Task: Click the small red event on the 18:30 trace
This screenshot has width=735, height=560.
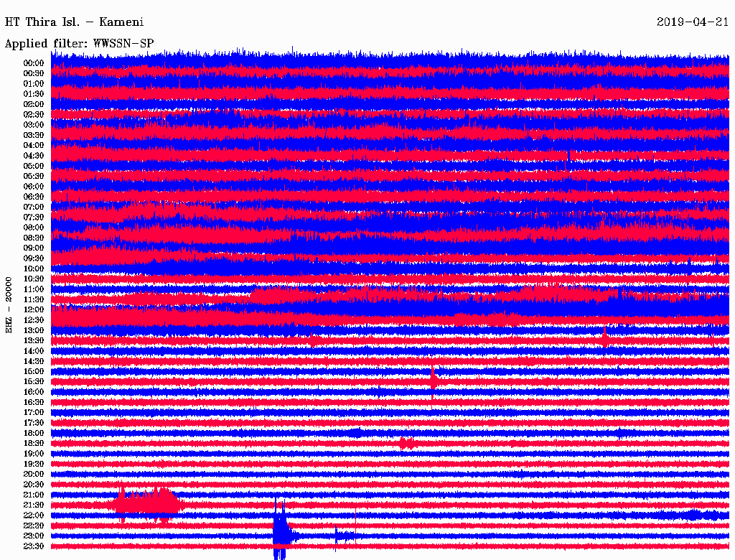Action: point(408,443)
